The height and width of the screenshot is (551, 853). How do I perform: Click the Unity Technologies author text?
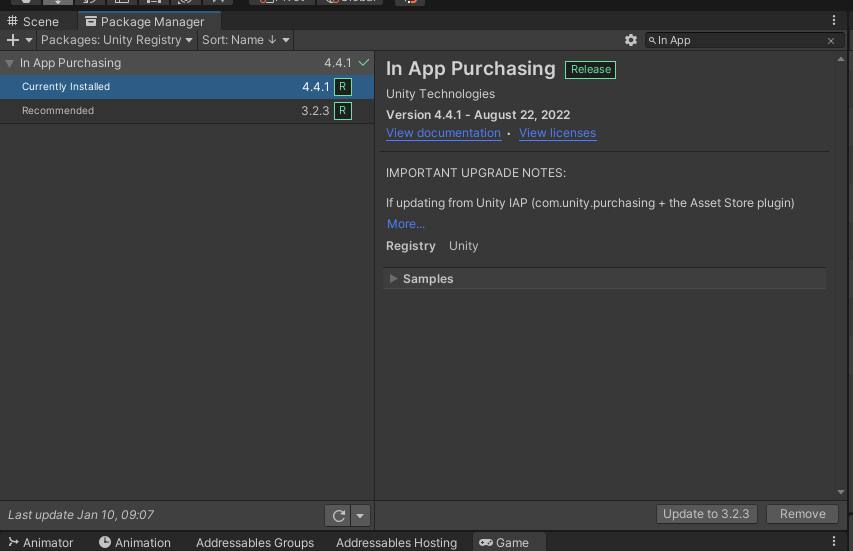tap(441, 94)
